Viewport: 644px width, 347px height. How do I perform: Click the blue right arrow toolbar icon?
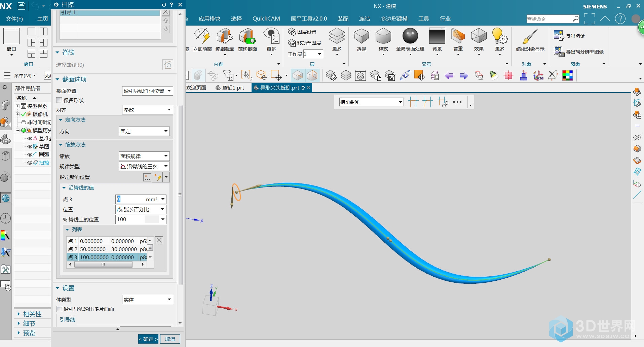tap(464, 76)
